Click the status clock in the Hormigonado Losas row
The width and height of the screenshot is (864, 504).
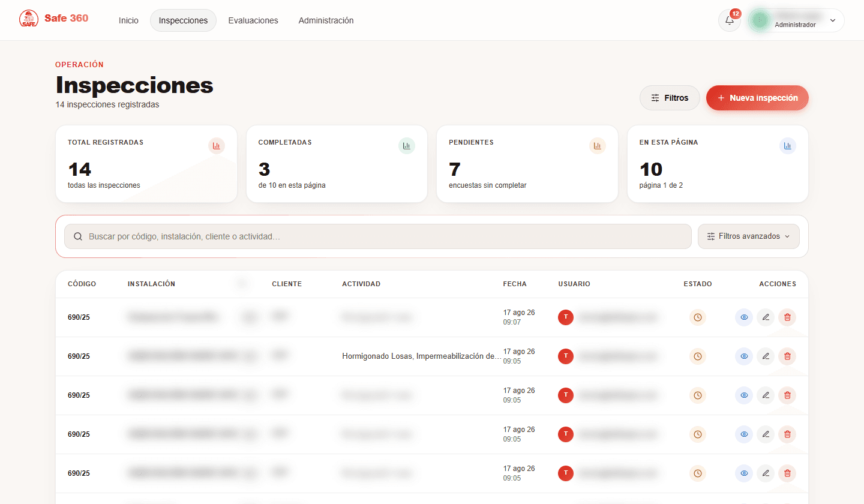(698, 356)
